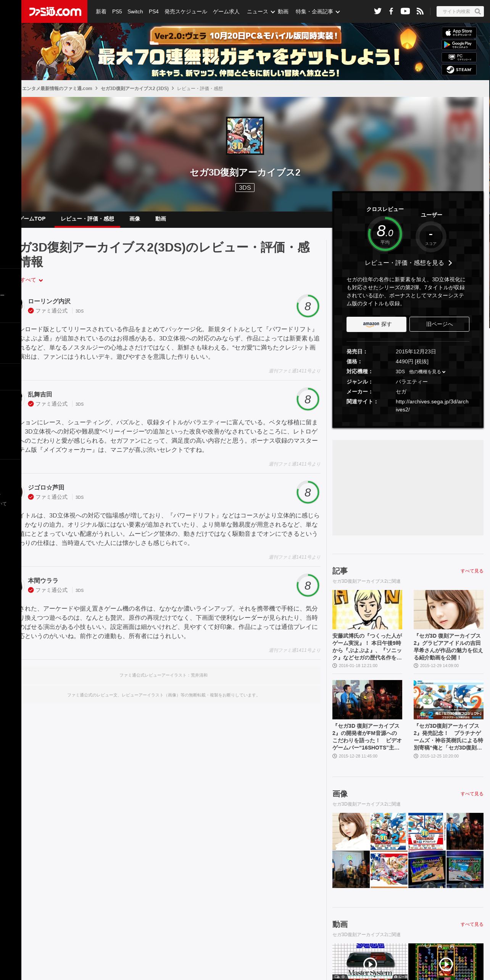Click reviewer name 乱舞吉田
This screenshot has height=980, width=490.
click(x=40, y=394)
